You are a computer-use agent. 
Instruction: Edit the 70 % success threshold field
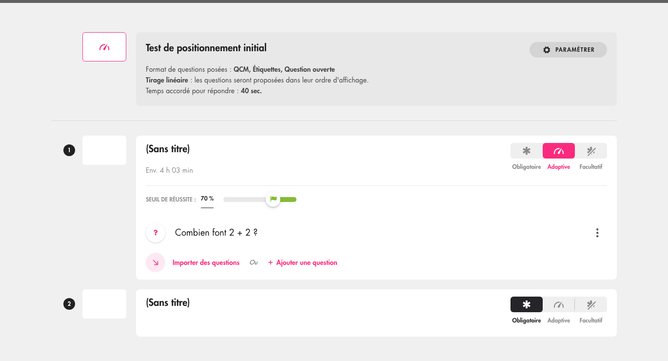pyautogui.click(x=207, y=199)
